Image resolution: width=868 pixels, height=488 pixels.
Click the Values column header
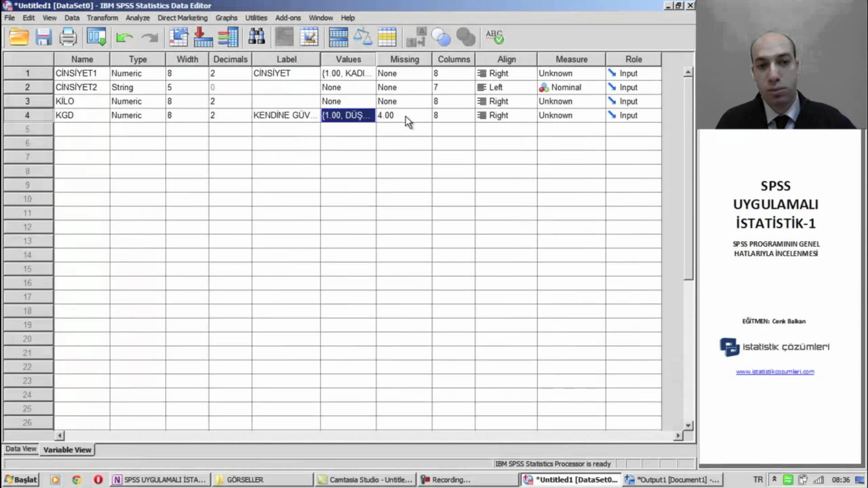point(348,59)
